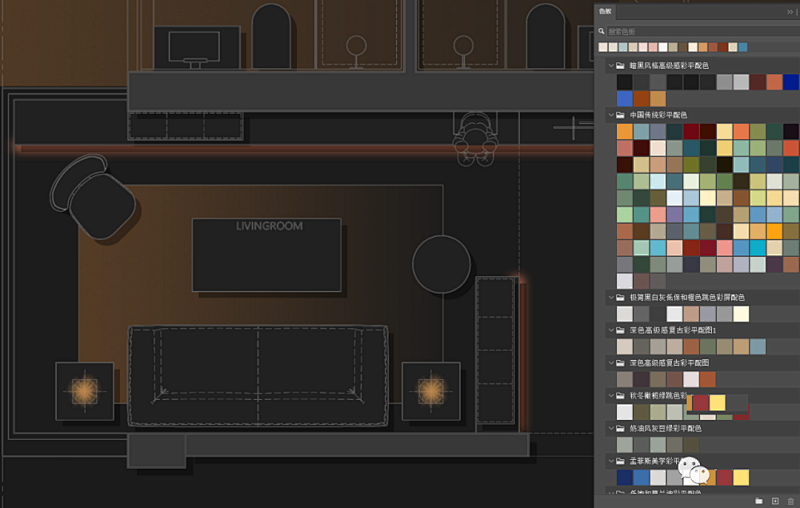The width and height of the screenshot is (800, 508).
Task: Collapse the 极简黑白灰低饱和橙色跳色 group arrow
Action: [x=609, y=297]
